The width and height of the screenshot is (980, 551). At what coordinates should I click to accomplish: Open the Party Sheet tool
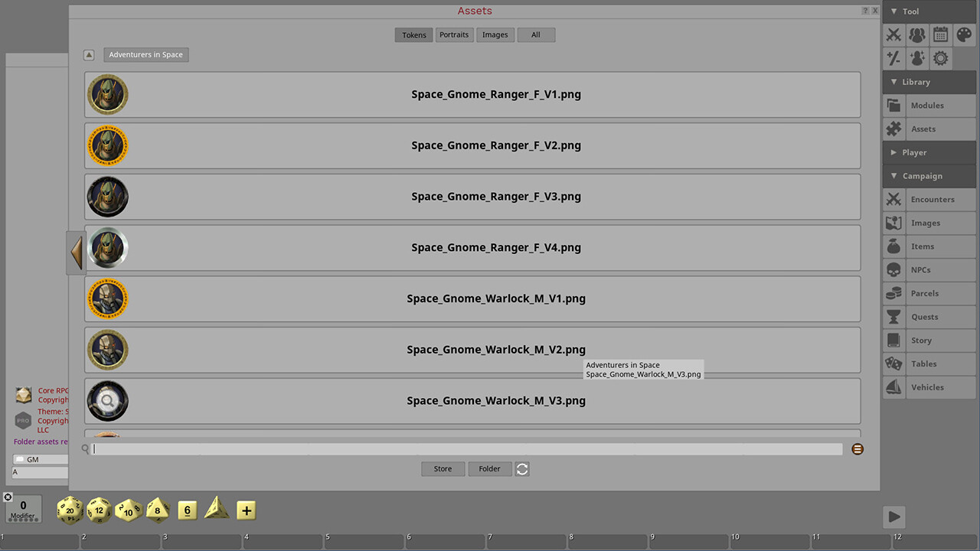(x=917, y=34)
